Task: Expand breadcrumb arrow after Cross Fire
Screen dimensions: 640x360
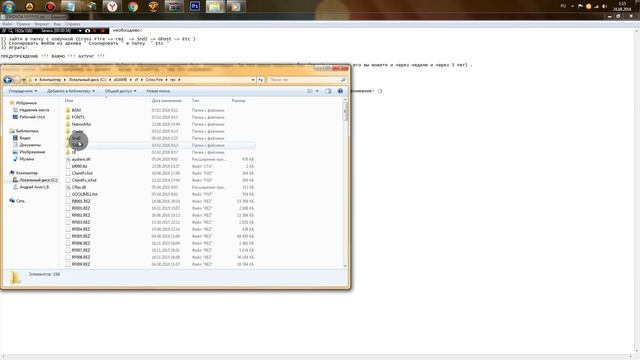Action: (166, 80)
